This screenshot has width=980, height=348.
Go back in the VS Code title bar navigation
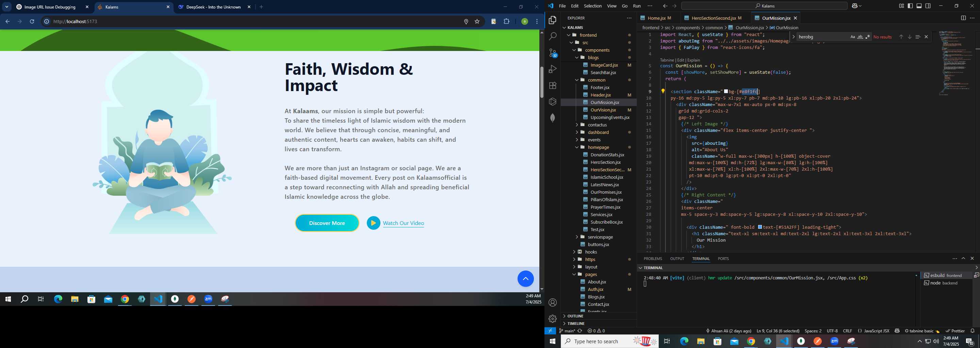click(x=665, y=6)
